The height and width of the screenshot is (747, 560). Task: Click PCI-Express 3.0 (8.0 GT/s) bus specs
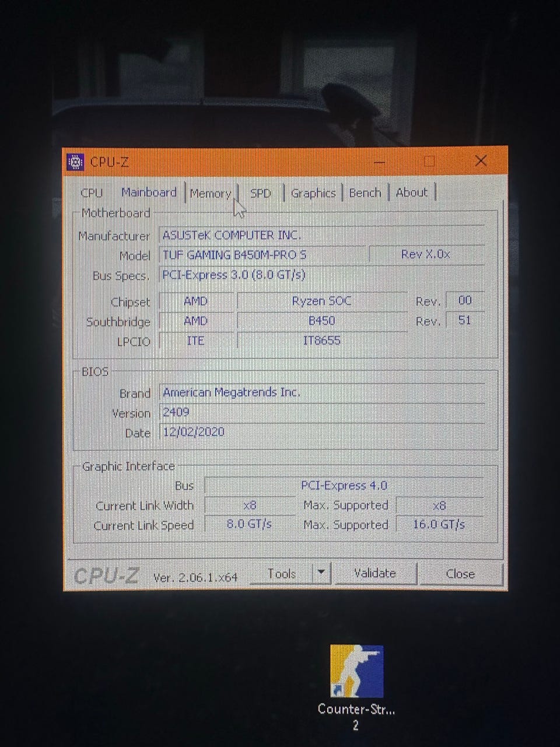[322, 275]
